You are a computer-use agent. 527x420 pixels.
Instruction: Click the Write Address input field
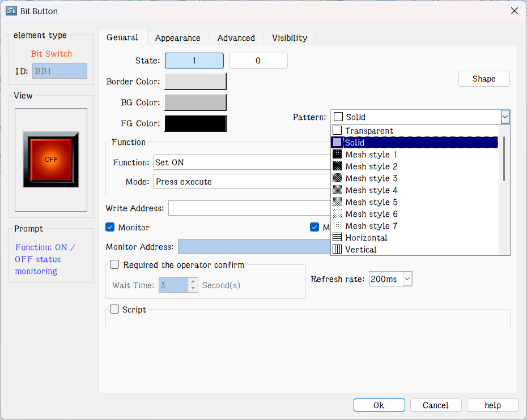[249, 208]
